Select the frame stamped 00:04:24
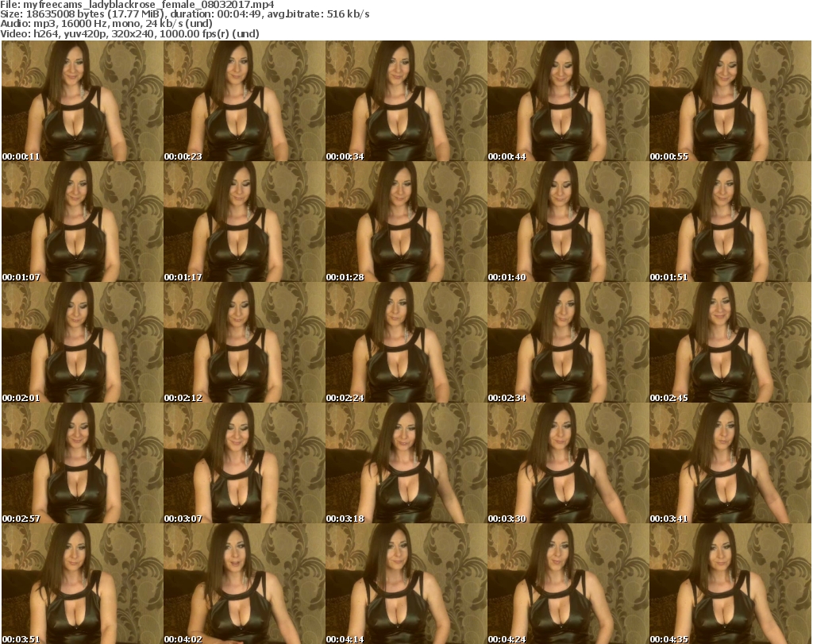This screenshot has width=813, height=644. pos(568,584)
